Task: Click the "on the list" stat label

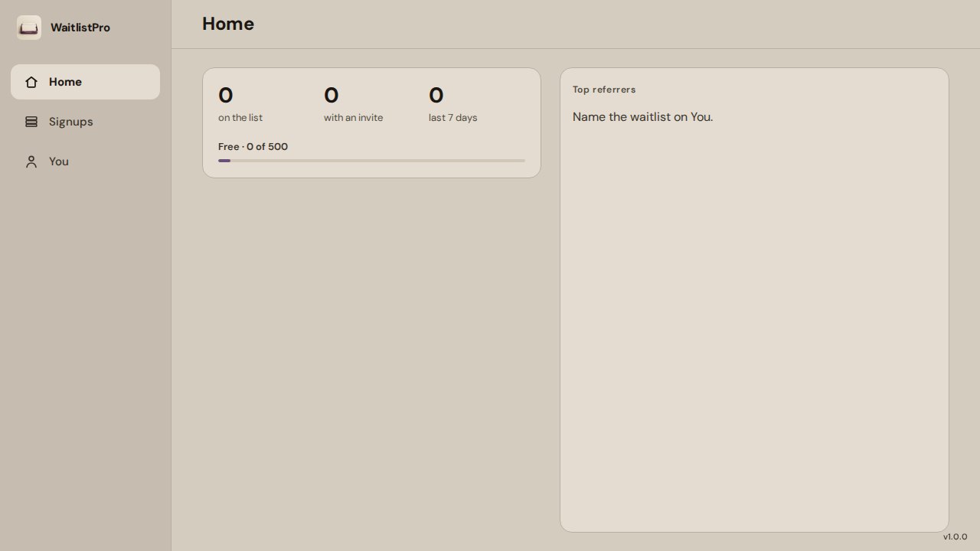Action: click(x=240, y=118)
